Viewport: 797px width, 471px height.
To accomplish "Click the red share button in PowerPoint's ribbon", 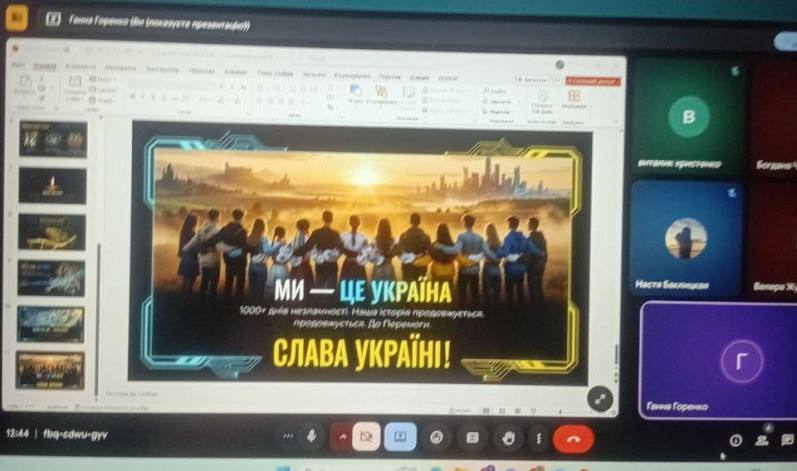I will coord(593,81).
